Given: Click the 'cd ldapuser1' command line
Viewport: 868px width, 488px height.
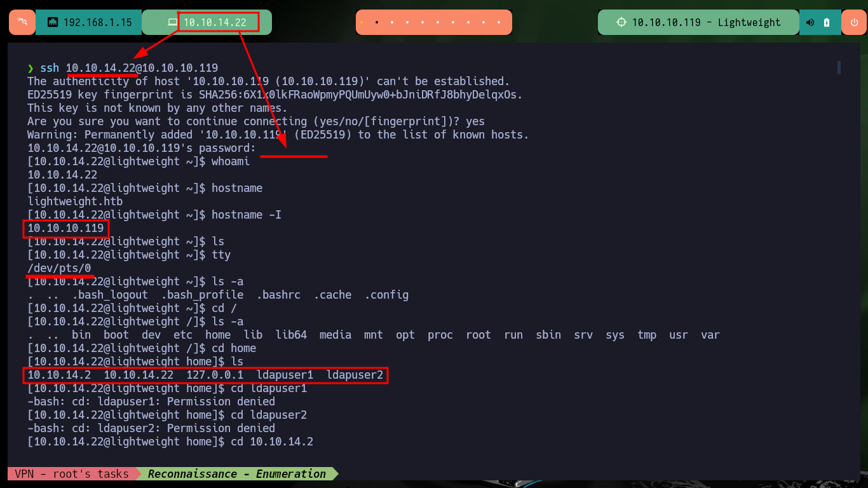Looking at the screenshot, I should point(167,388).
